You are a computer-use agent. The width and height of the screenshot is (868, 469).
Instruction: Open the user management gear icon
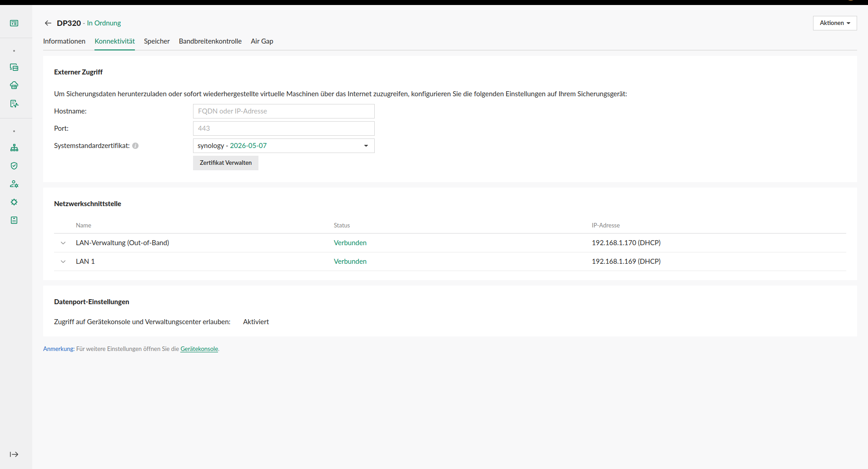tap(14, 184)
